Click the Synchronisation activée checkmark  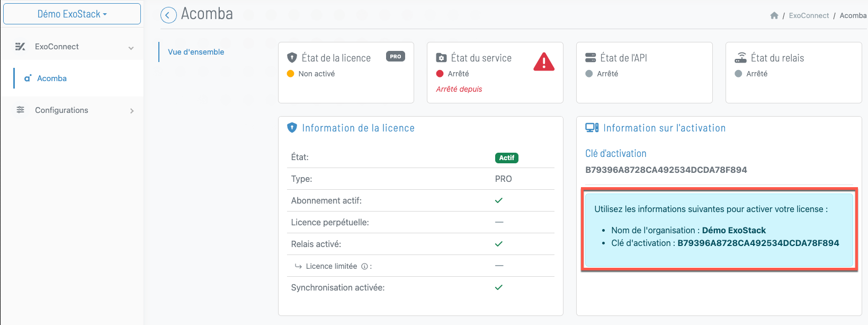point(498,287)
